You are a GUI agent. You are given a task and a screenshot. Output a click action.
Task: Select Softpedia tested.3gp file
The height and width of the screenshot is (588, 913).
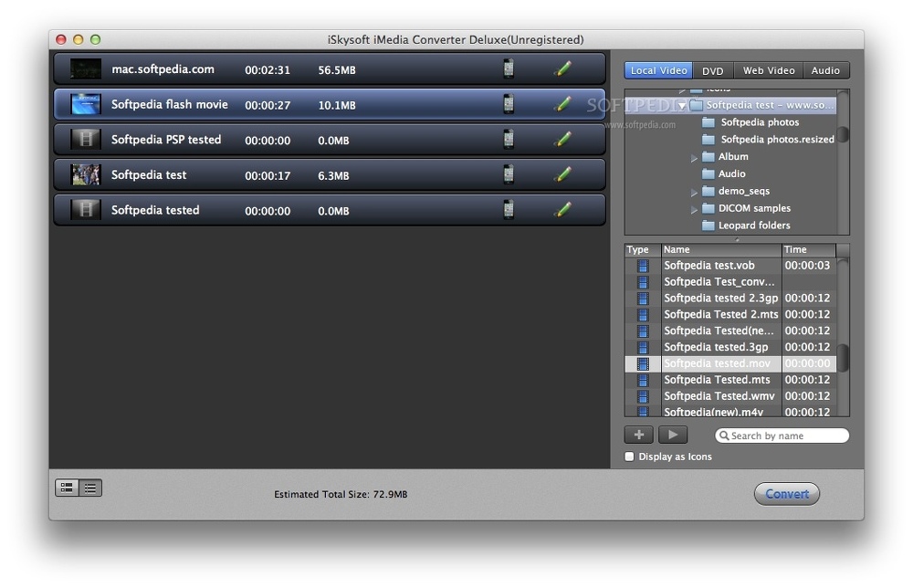pyautogui.click(x=716, y=347)
